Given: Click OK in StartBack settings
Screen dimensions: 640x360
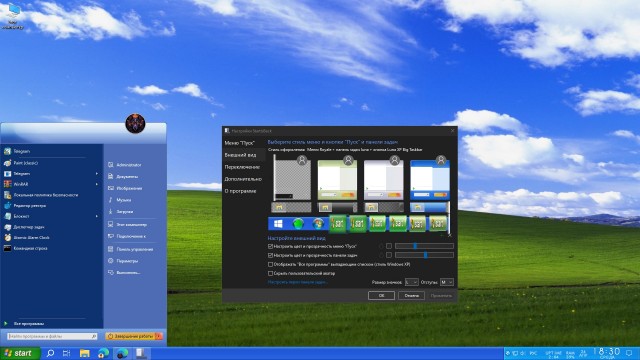Looking at the screenshot, I should pyautogui.click(x=381, y=296).
